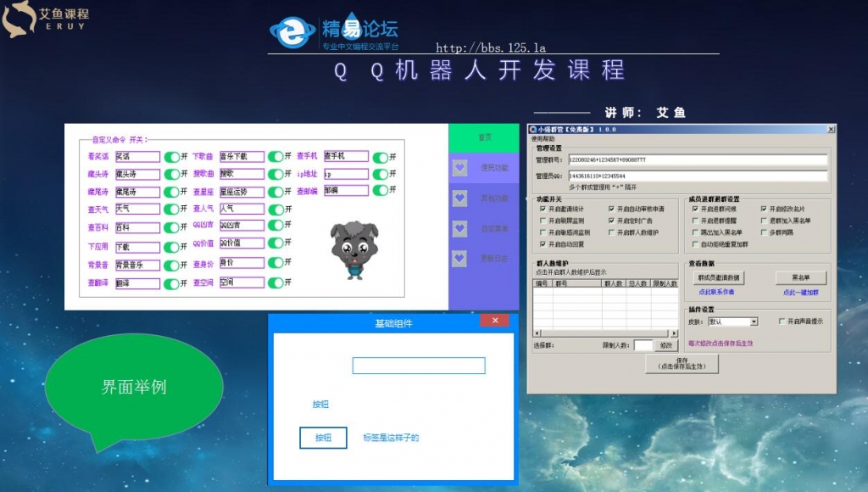Screen dimensions: 868x492
Task: Uncheck 开启修改名片 checkbox
Action: click(764, 209)
